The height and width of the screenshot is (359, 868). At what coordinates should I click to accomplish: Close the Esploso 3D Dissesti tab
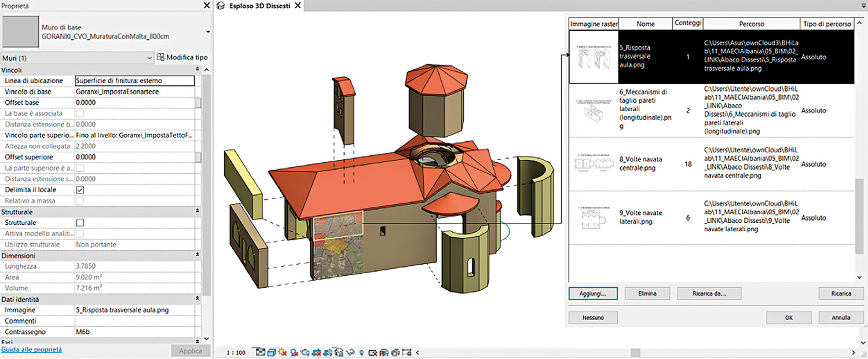pyautogui.click(x=298, y=5)
